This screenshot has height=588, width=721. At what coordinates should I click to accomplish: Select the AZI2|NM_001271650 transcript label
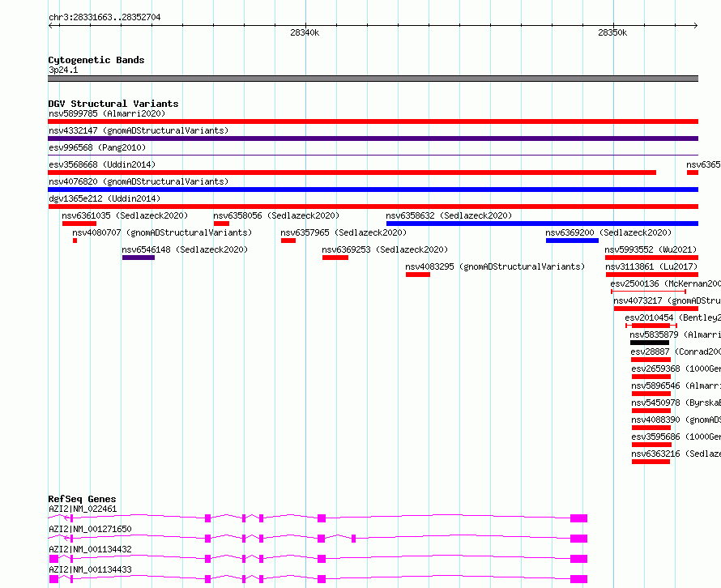coord(90,529)
